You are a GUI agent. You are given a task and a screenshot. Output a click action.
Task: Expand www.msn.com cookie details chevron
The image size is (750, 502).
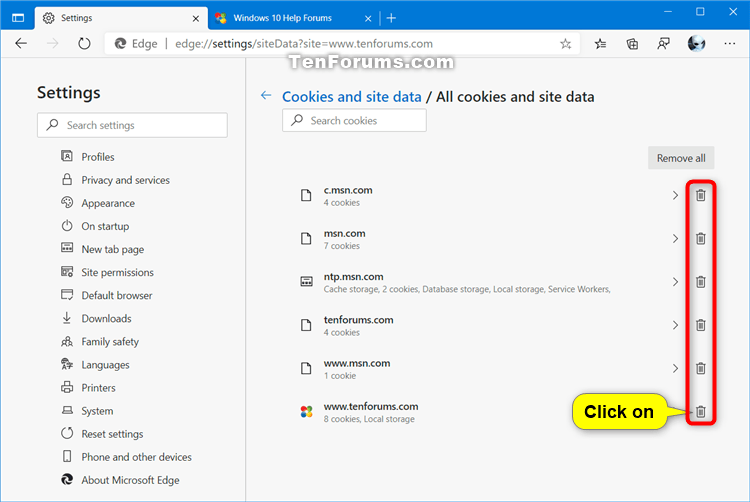point(675,368)
